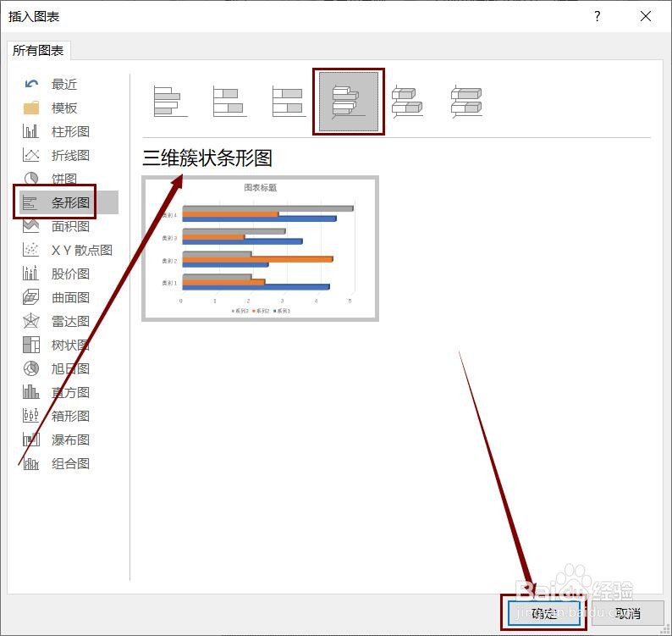Select the 股价图 text label
This screenshot has width=672, height=636.
(71, 274)
